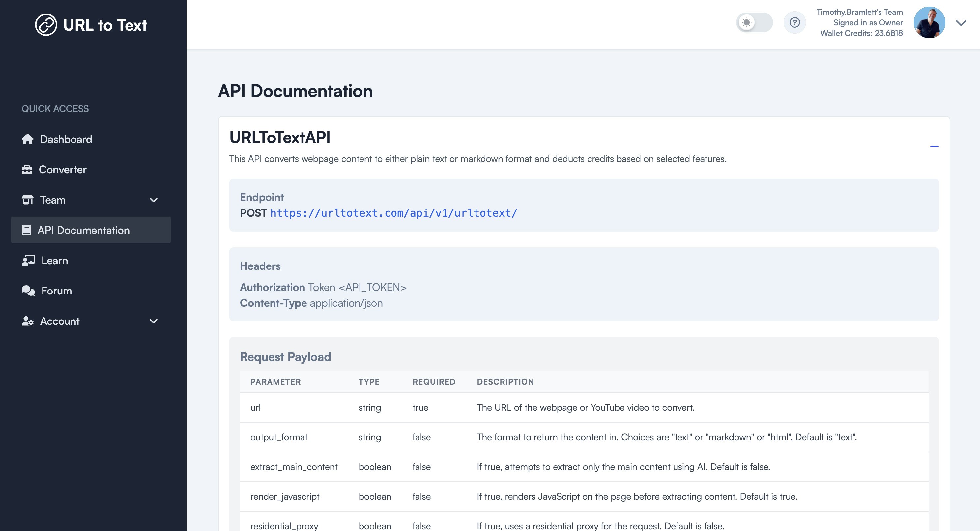Click the Headers heading
Image resolution: width=980 pixels, height=531 pixels.
point(260,266)
